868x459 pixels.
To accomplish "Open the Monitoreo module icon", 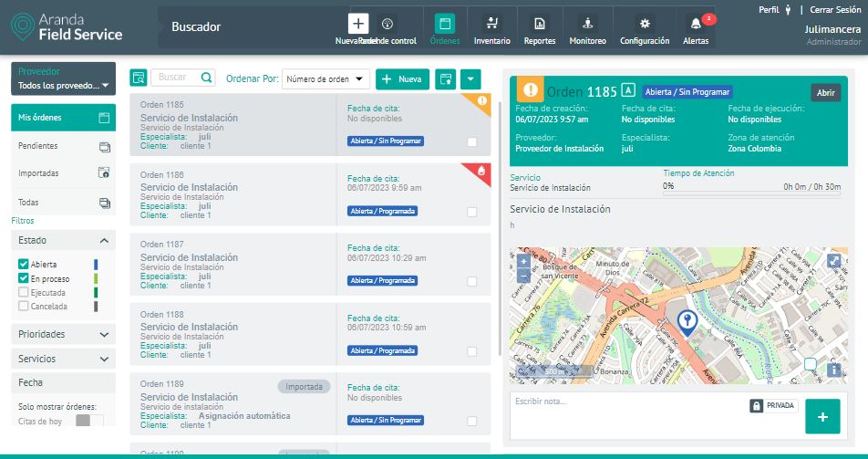I will tap(587, 25).
